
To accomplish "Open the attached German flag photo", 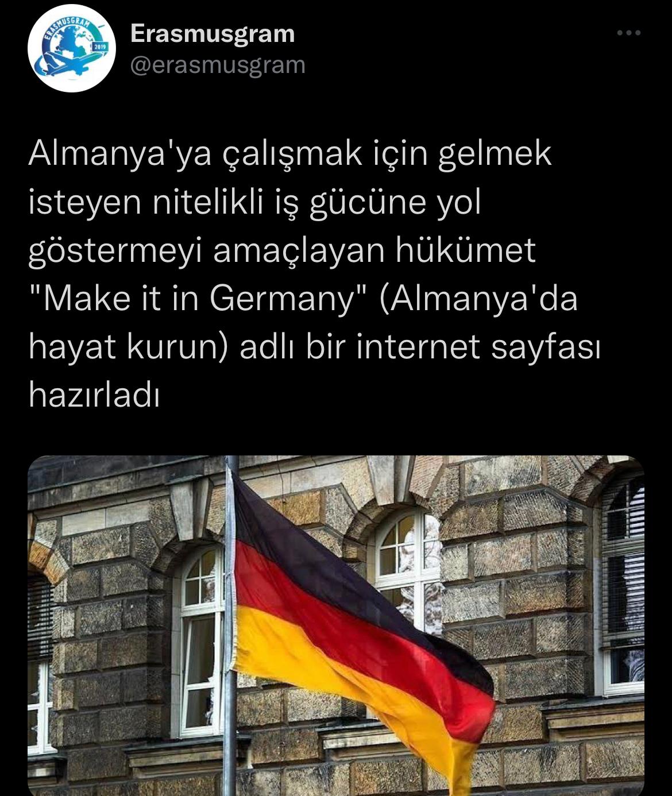I will click(336, 625).
